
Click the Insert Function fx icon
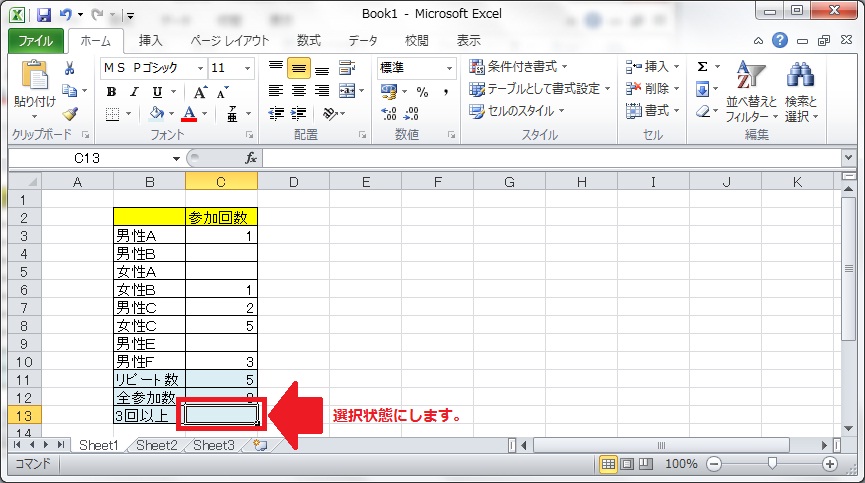click(251, 158)
